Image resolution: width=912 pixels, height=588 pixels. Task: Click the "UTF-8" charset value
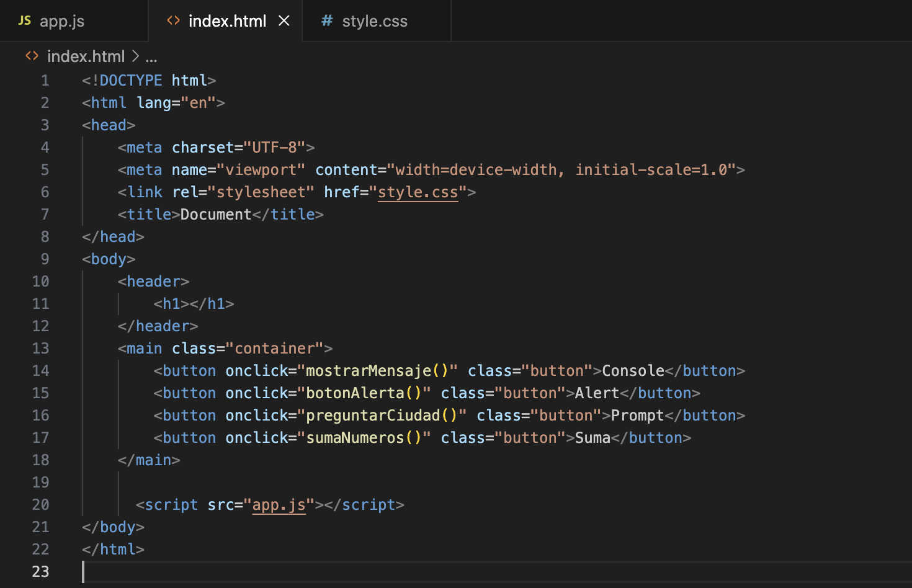(274, 148)
